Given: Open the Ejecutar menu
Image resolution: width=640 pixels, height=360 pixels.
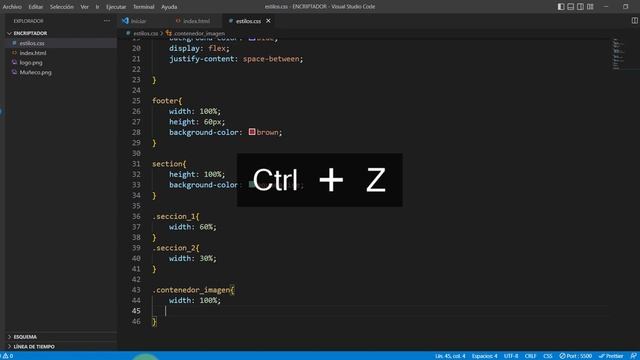Looking at the screenshot, I should tap(116, 7).
